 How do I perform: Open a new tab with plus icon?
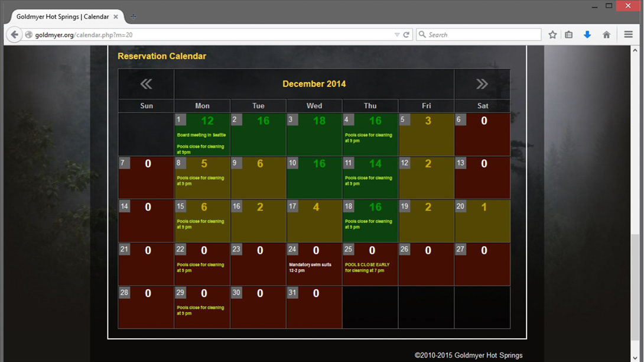click(133, 17)
